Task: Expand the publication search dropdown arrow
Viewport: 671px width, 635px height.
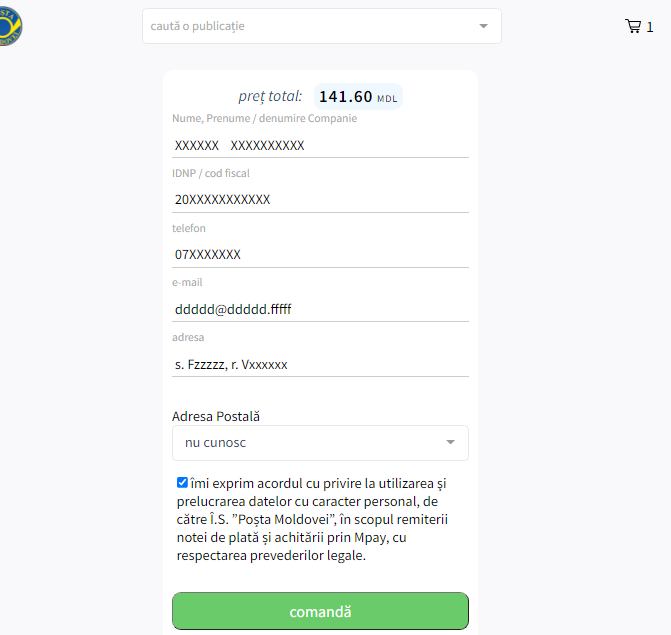Action: 484,26
